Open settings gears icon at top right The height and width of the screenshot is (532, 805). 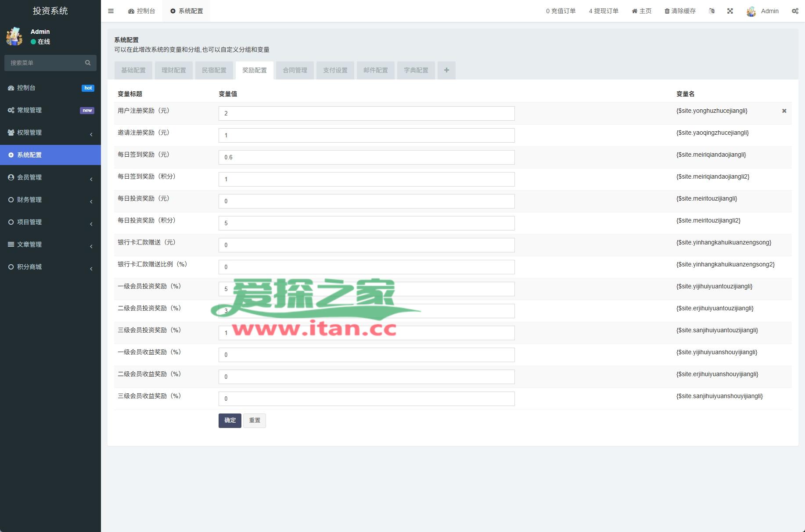(x=795, y=11)
